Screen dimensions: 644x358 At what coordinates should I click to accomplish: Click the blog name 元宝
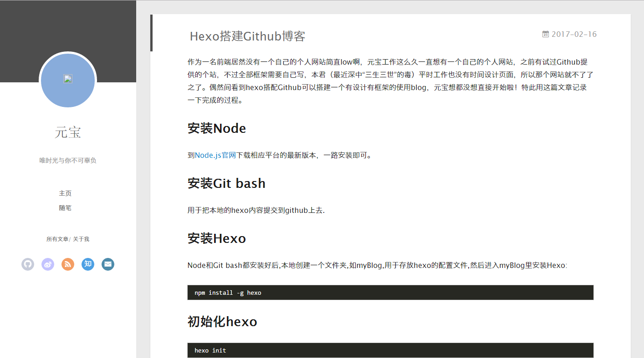[68, 132]
